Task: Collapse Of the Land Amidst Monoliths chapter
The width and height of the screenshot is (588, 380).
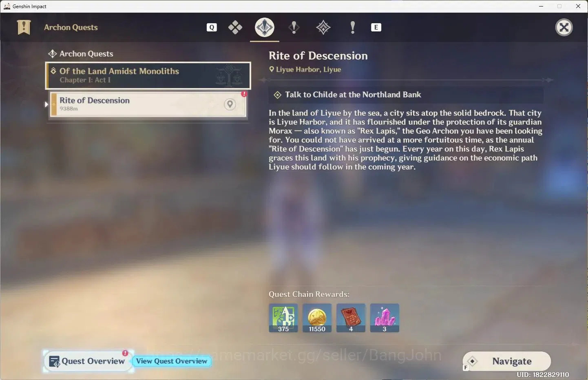Action: 148,75
